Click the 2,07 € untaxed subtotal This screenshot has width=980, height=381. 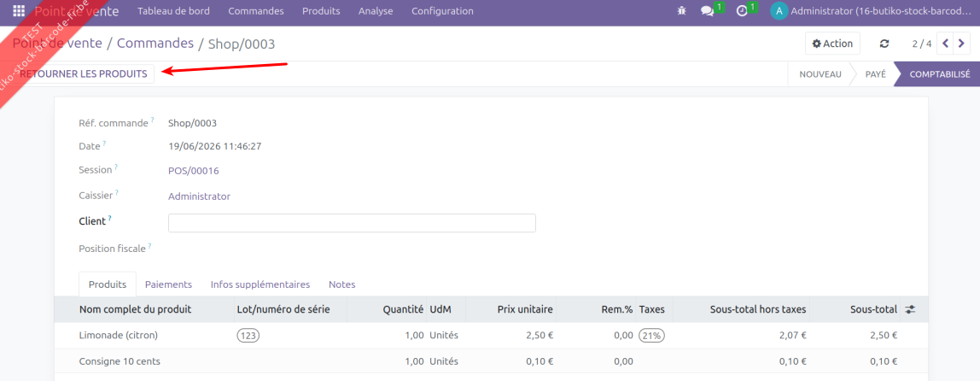tap(793, 336)
